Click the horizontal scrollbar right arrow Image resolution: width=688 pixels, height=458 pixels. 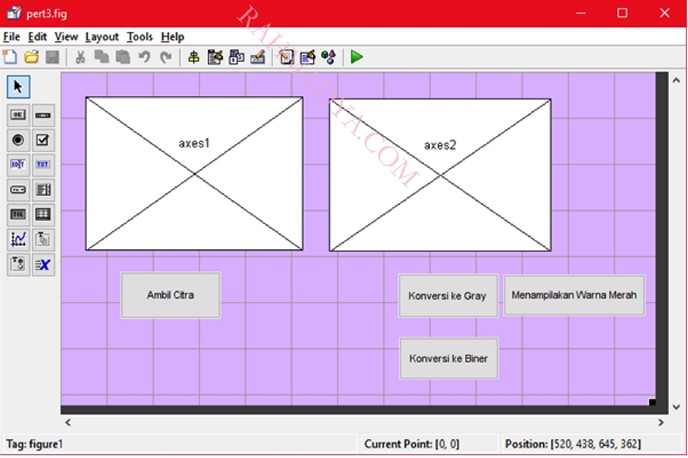[x=660, y=424]
